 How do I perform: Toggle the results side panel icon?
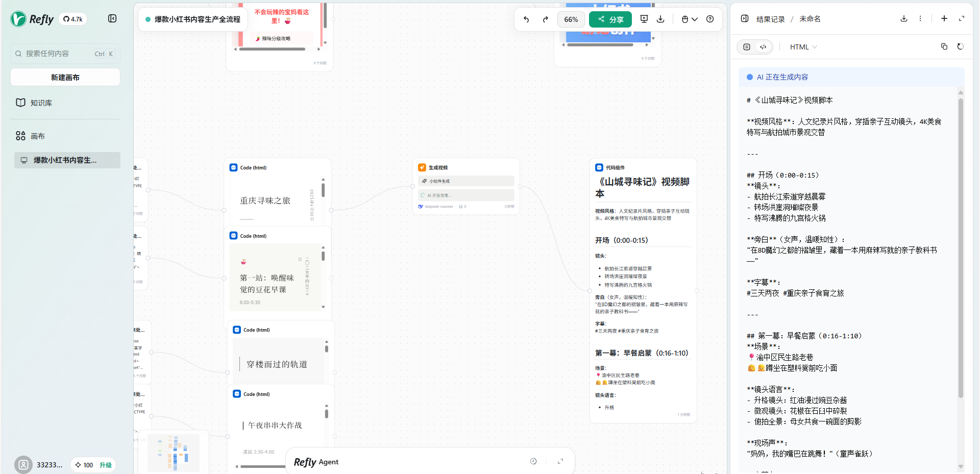745,19
